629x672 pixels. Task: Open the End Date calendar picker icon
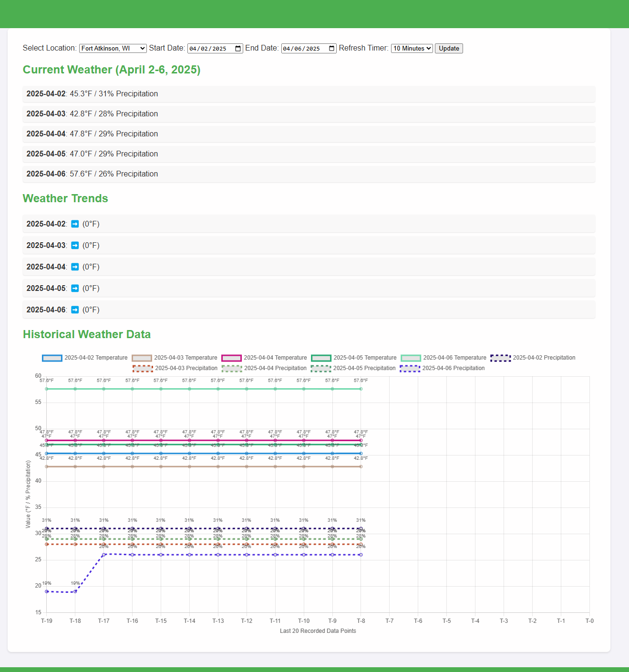pyautogui.click(x=331, y=49)
